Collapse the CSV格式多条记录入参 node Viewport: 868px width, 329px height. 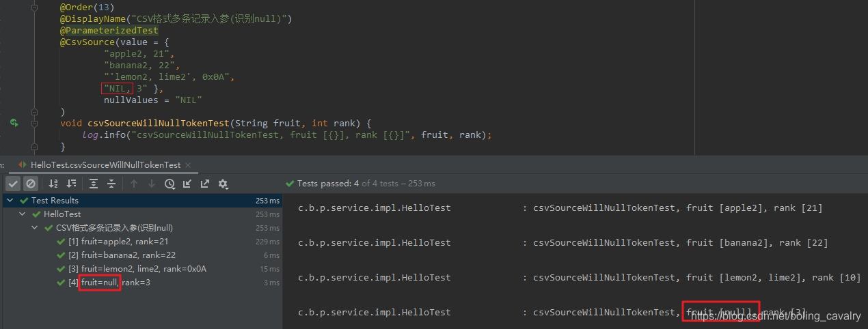[34, 228]
